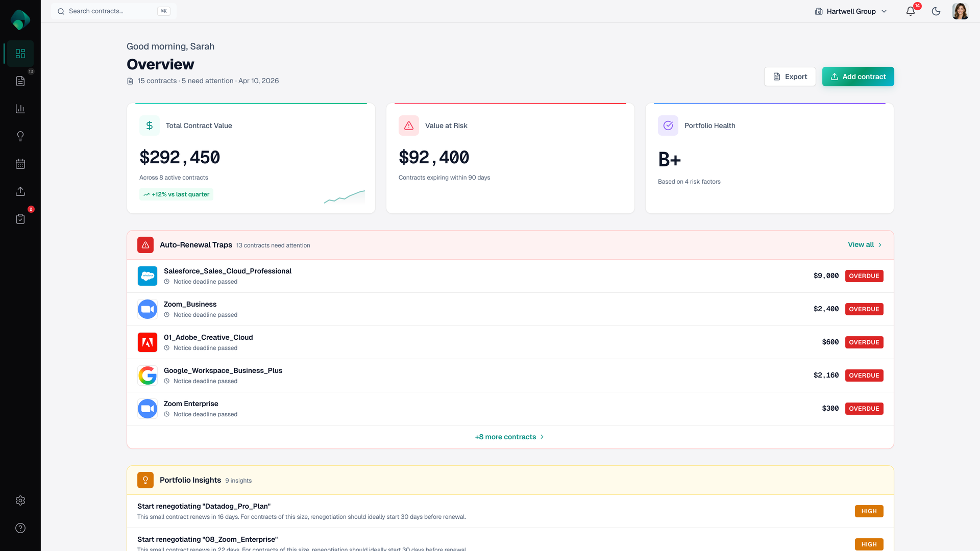Expand the Hartwell Group organization dropdown

coord(851,11)
